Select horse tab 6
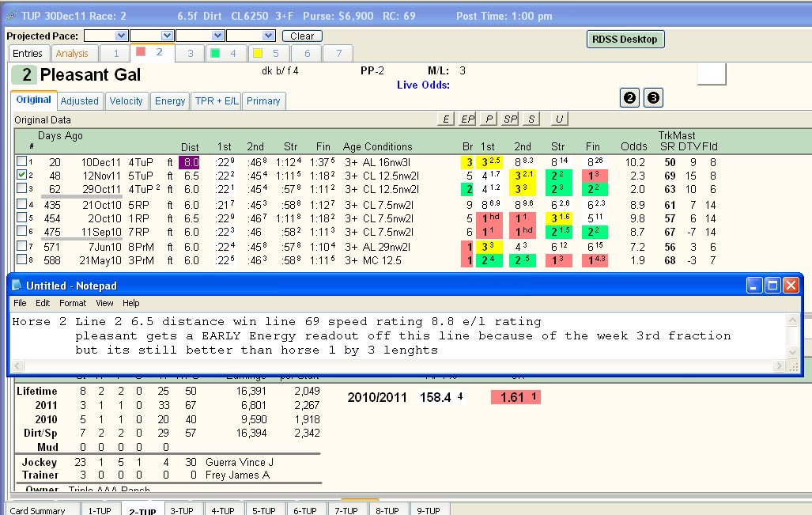Image resolution: width=812 pixels, height=515 pixels. 307,53
